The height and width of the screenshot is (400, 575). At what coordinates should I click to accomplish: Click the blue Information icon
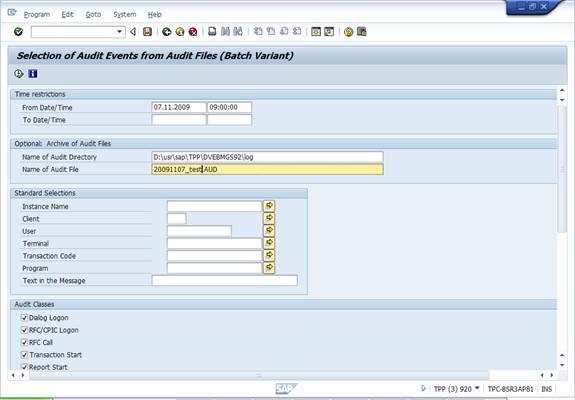point(33,74)
